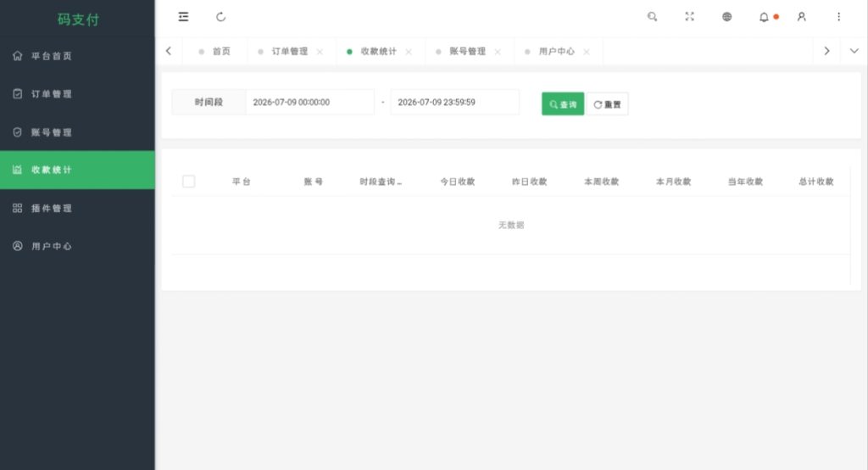Image resolution: width=868 pixels, height=470 pixels.
Task: Close the 订单管理 tab
Action: pyautogui.click(x=320, y=52)
